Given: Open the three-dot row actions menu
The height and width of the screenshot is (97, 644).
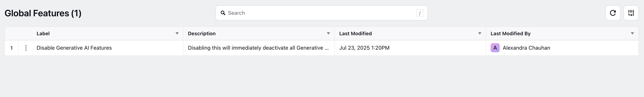Looking at the screenshot, I should click(x=26, y=48).
